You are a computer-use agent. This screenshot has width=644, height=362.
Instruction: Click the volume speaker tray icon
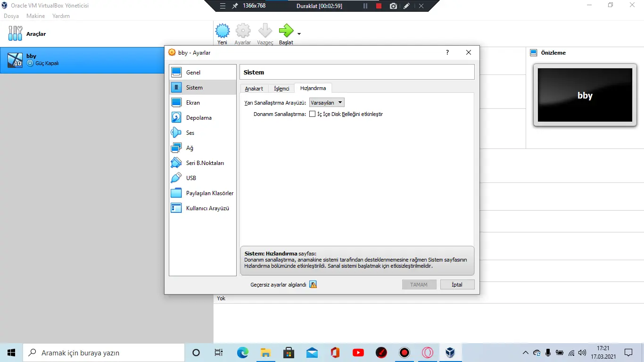pos(582,353)
